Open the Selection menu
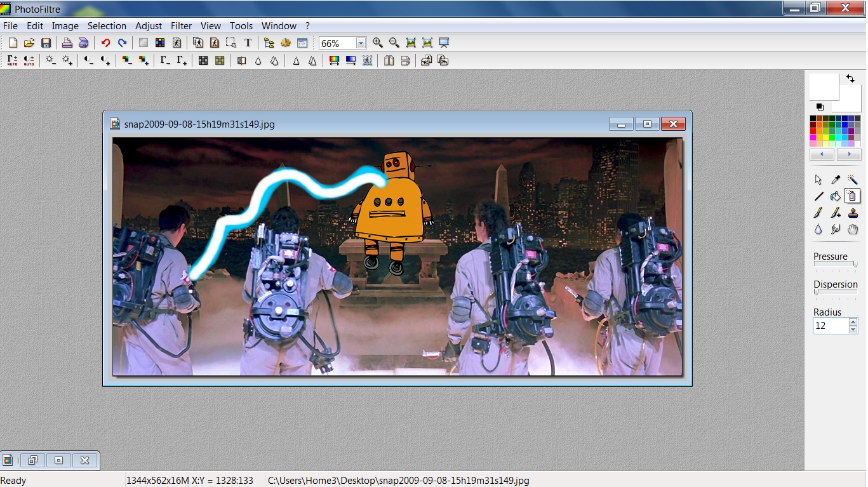 (x=107, y=26)
